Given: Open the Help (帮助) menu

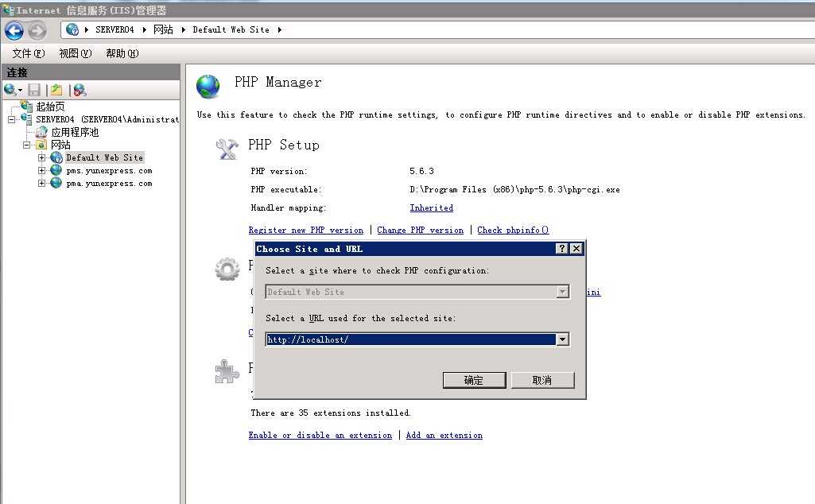Looking at the screenshot, I should [122, 53].
